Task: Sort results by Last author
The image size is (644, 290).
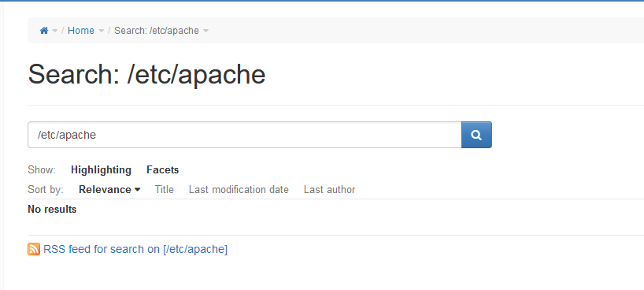Action: click(329, 190)
